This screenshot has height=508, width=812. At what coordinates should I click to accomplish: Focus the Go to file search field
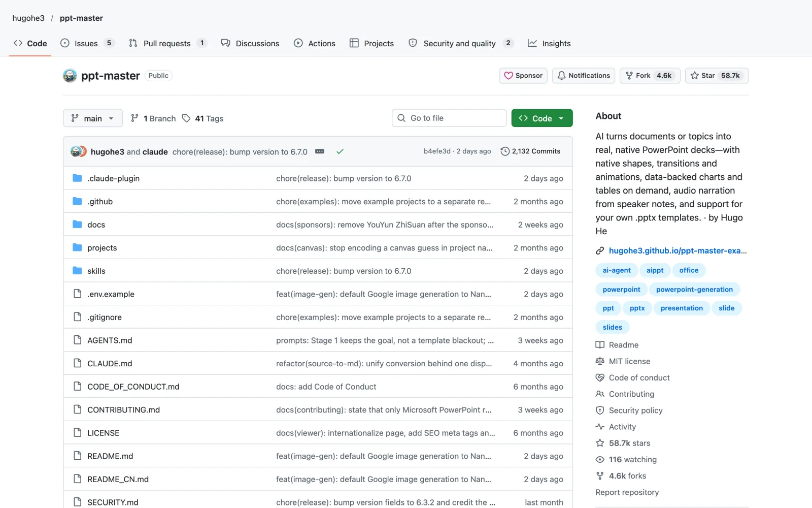click(449, 118)
